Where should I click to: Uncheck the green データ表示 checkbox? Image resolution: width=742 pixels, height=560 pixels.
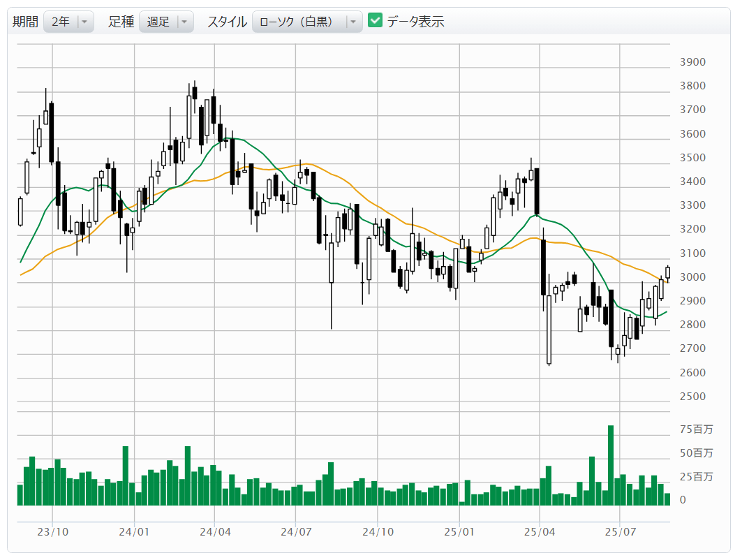click(x=376, y=21)
